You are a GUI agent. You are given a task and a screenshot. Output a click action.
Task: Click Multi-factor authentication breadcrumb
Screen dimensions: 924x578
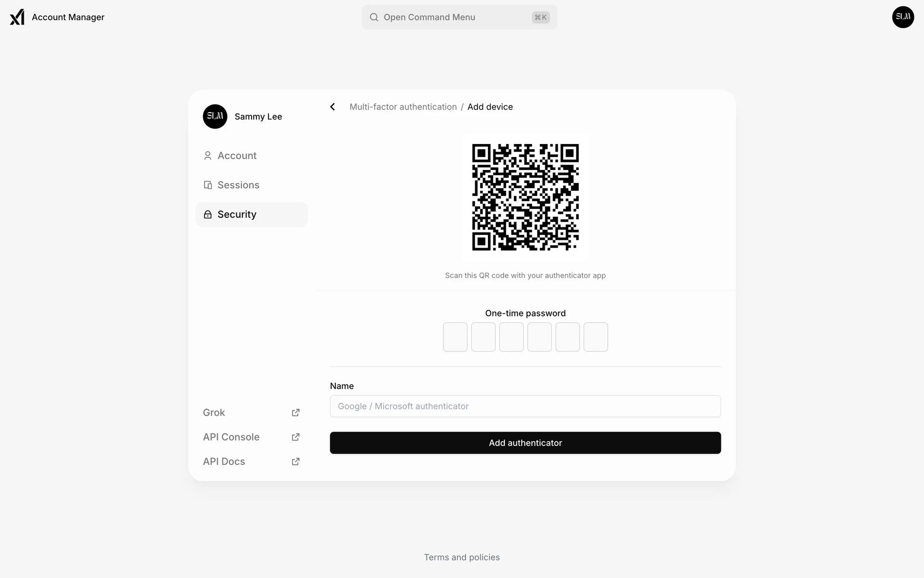403,107
